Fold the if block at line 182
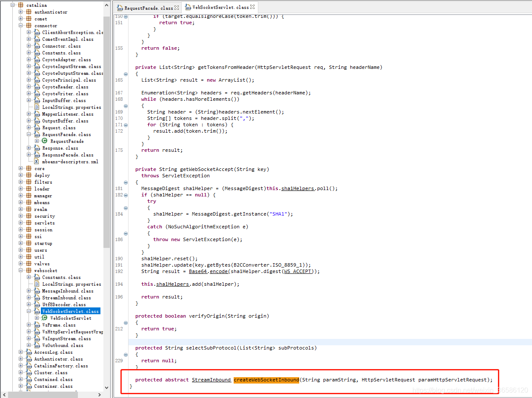532x398 pixels. (x=126, y=195)
